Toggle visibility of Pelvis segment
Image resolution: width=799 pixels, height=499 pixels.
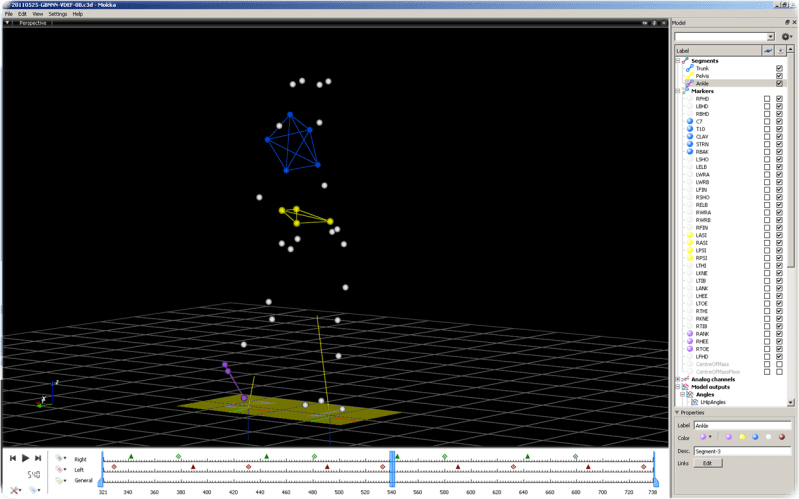tap(779, 76)
